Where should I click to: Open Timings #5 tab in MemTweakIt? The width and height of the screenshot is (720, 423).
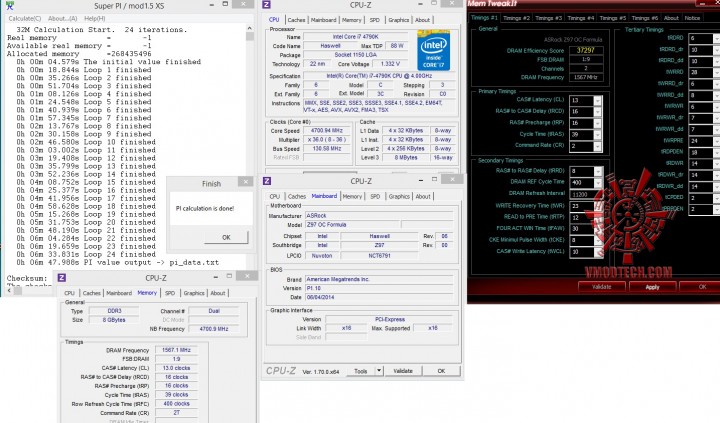coord(613,18)
